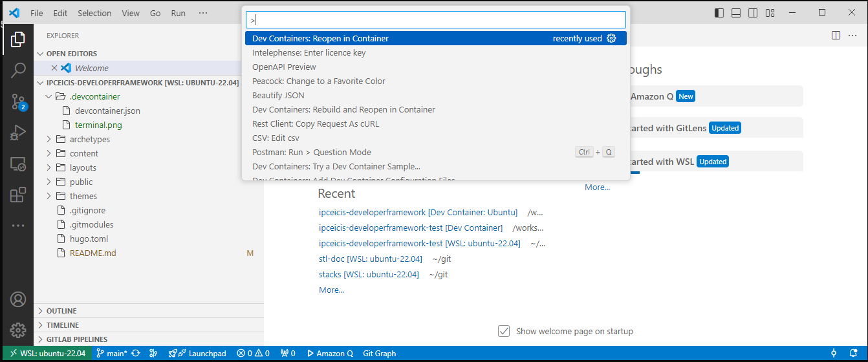Open Remote Explorer in activity bar
The height and width of the screenshot is (362, 868).
[17, 165]
